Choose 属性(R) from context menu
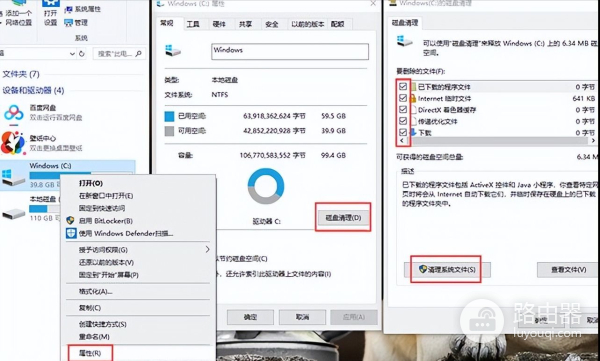The width and height of the screenshot is (600, 361). point(90,353)
